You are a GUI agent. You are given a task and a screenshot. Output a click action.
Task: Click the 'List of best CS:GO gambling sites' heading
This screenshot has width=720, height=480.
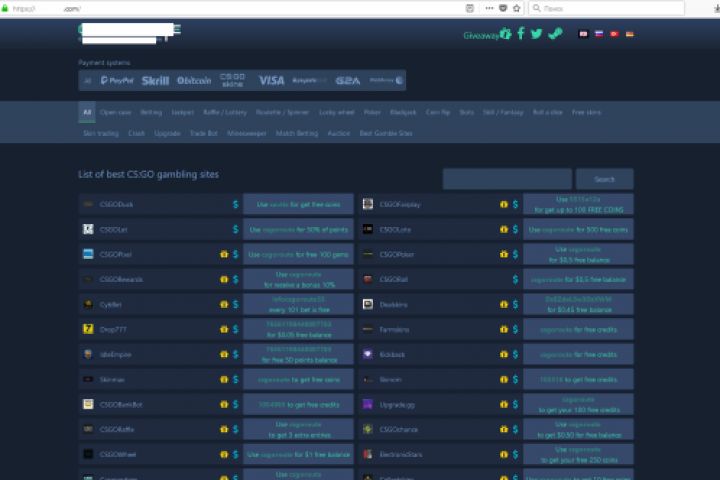point(148,175)
